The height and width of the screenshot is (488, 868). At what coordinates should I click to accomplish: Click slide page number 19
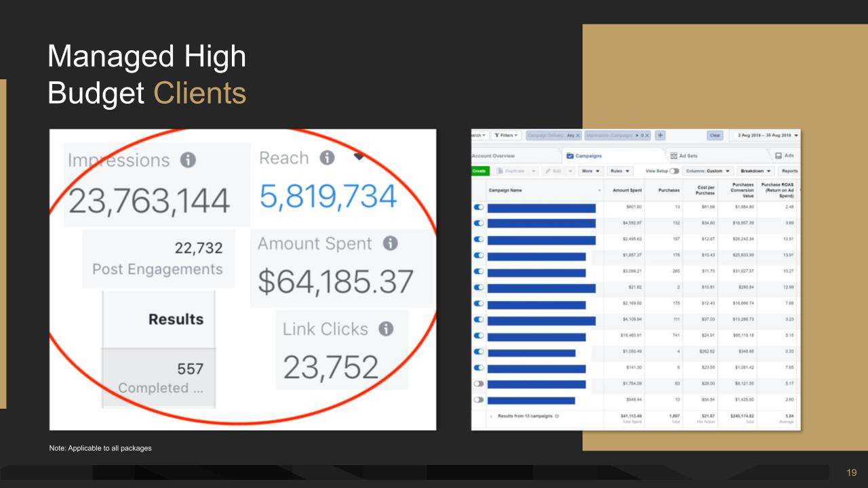pos(851,472)
